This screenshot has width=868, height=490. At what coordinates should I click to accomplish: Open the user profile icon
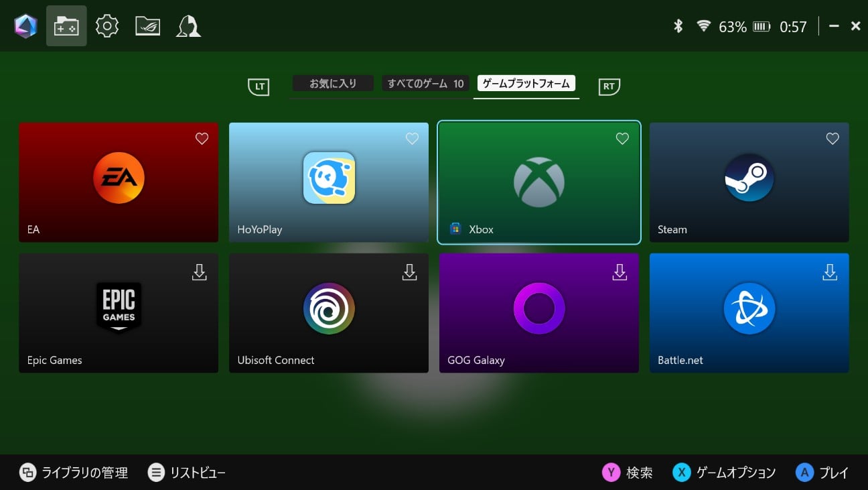(188, 26)
